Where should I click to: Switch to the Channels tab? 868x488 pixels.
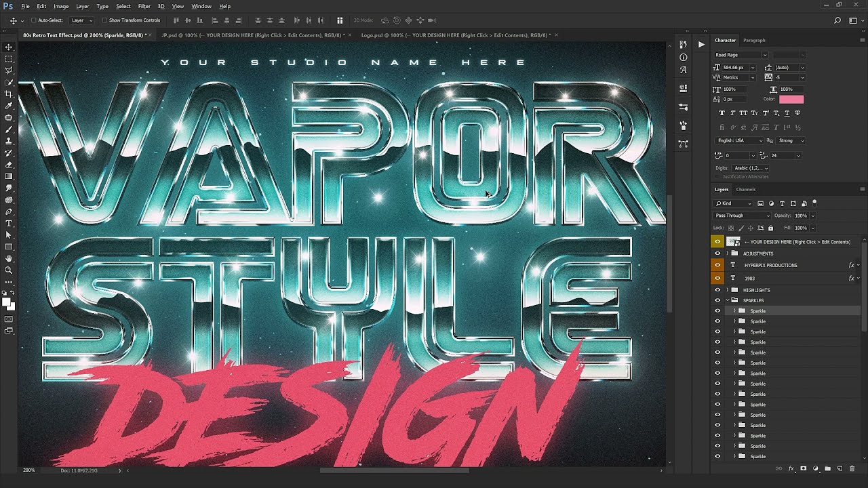pos(745,189)
